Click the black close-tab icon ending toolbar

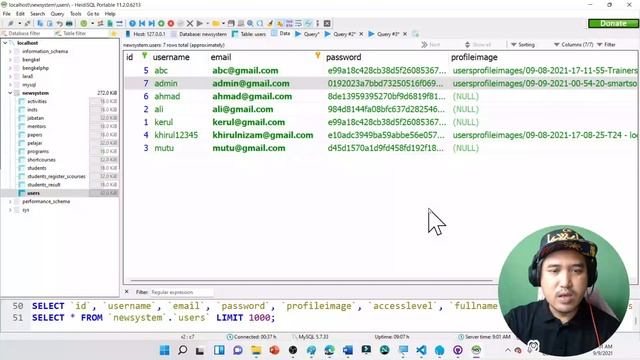327,23
